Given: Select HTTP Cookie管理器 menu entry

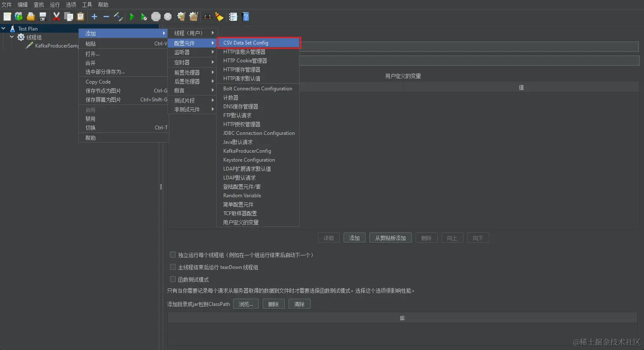Looking at the screenshot, I should point(258,61).
